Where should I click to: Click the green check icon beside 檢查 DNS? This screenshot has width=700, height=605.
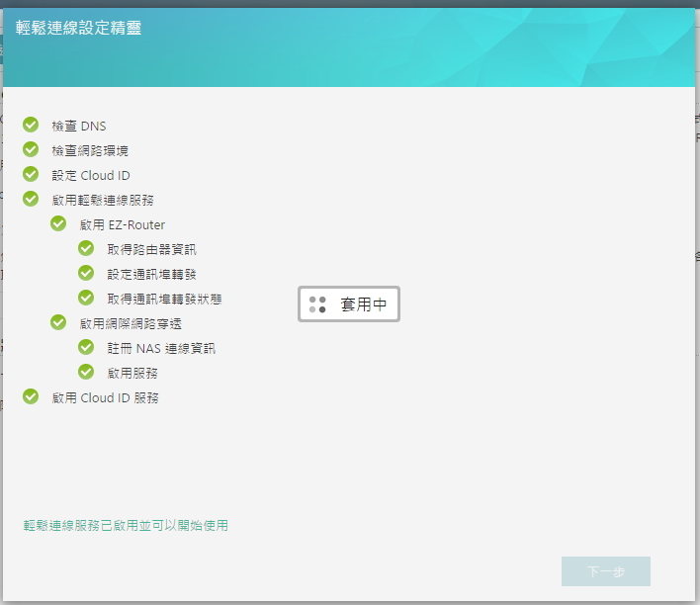[31, 125]
